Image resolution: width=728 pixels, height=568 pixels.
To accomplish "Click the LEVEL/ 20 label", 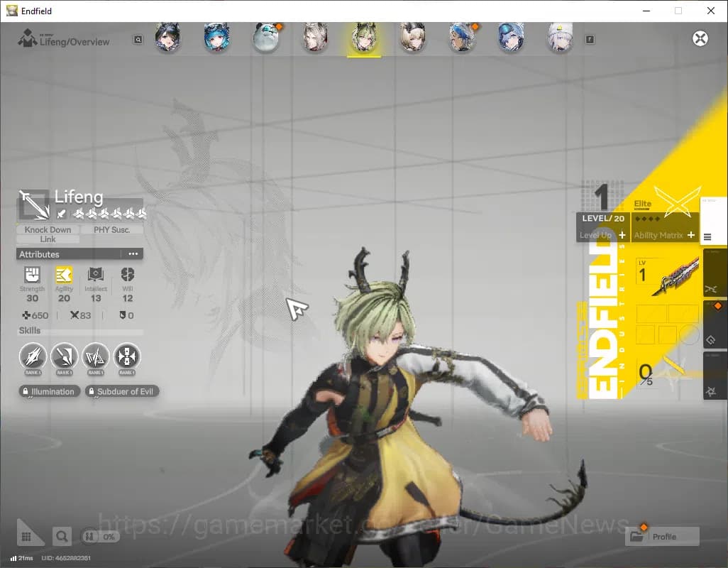I will (603, 218).
